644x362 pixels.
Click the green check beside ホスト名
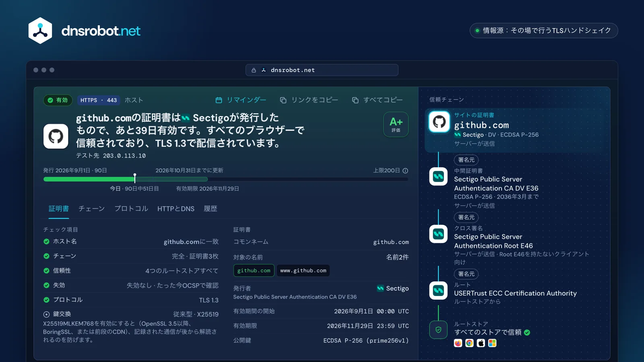tap(47, 242)
